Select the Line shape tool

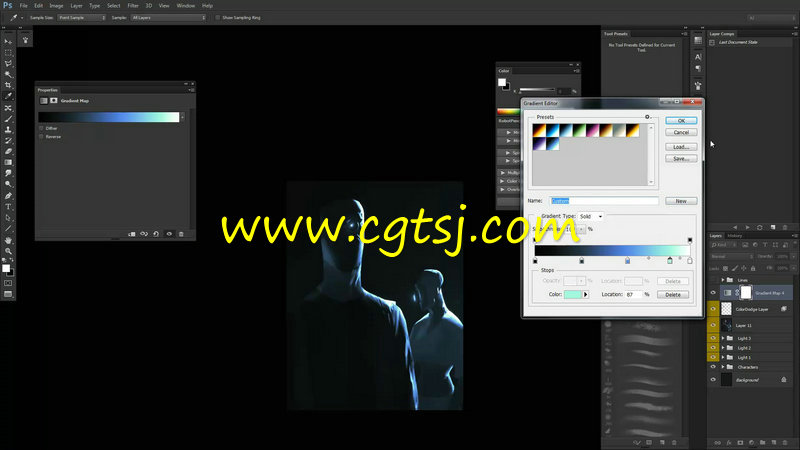tap(8, 229)
